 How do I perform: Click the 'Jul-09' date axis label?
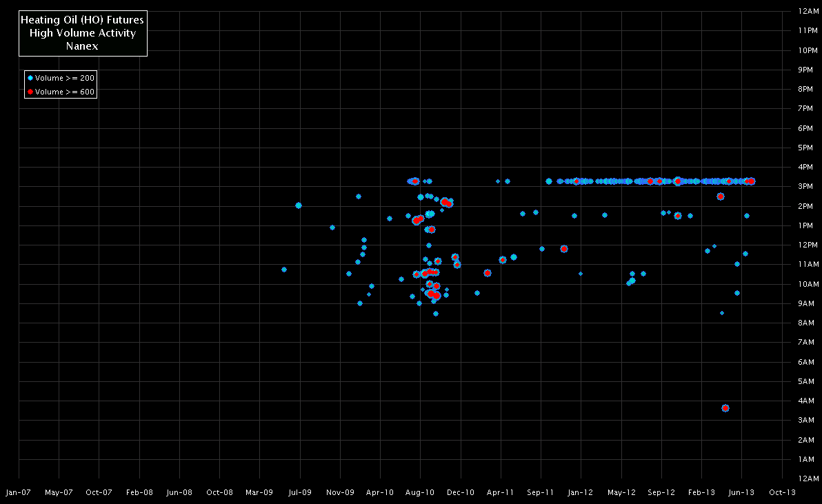[300, 492]
